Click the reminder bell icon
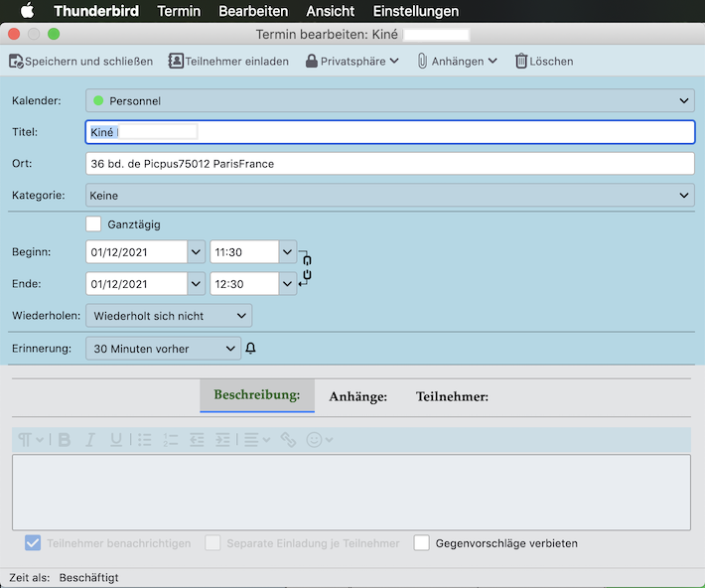The image size is (705, 588). coord(250,349)
